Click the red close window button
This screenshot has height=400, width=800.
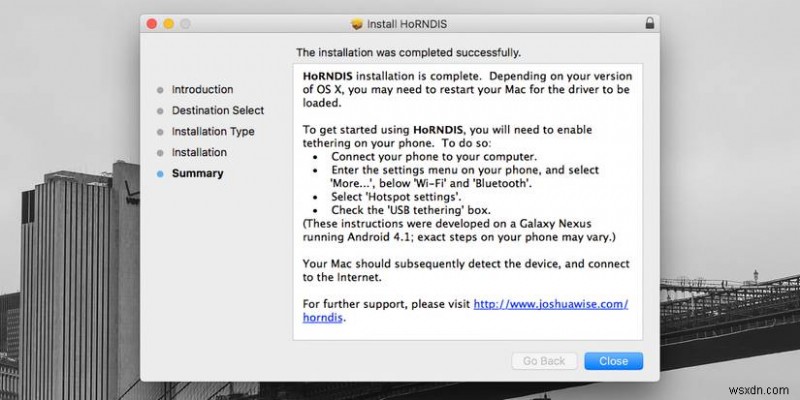[x=152, y=24]
